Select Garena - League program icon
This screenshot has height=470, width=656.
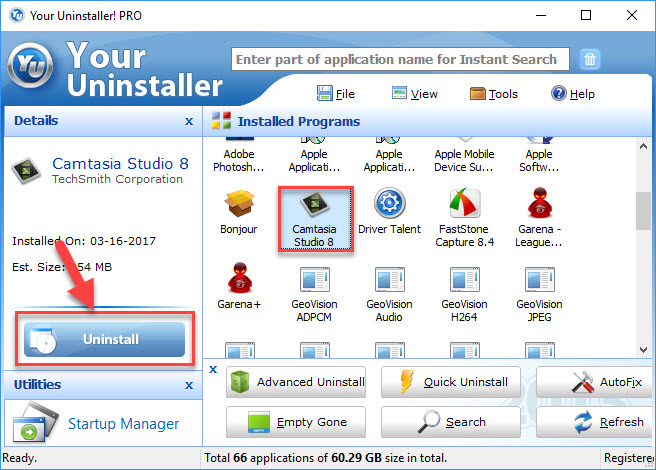[x=540, y=203]
